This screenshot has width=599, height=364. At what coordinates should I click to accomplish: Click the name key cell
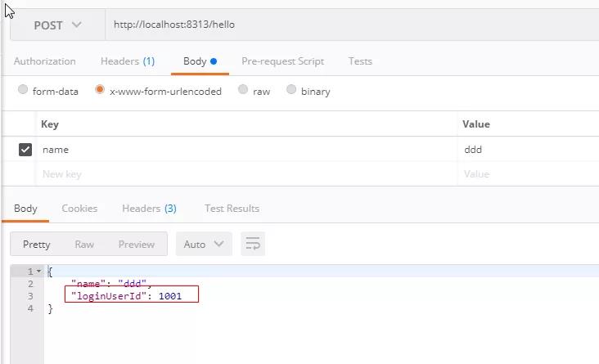click(247, 150)
